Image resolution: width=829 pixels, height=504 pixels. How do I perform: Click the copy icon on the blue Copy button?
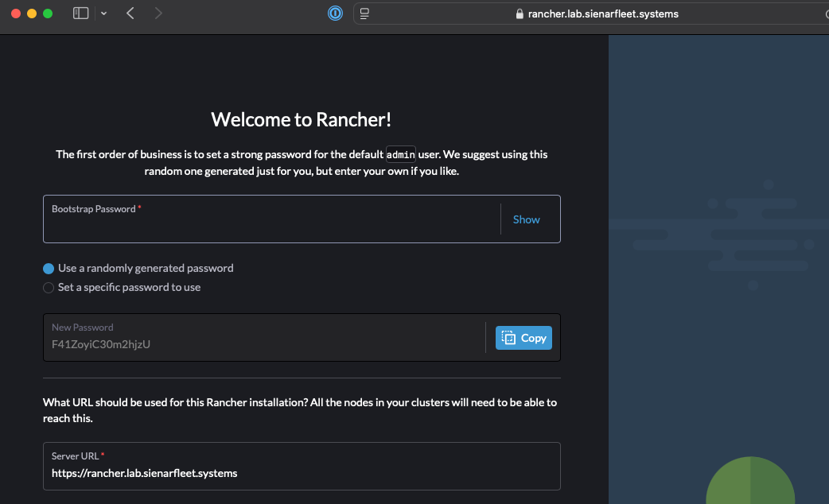[x=509, y=337]
